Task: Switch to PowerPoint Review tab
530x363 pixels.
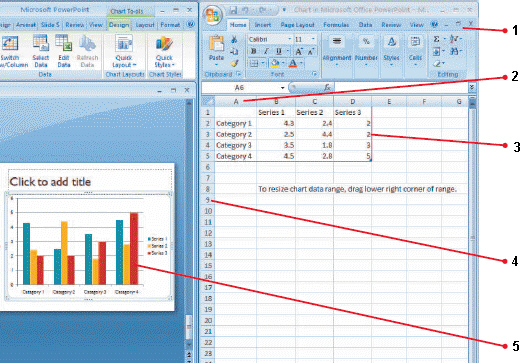Action: (75, 25)
